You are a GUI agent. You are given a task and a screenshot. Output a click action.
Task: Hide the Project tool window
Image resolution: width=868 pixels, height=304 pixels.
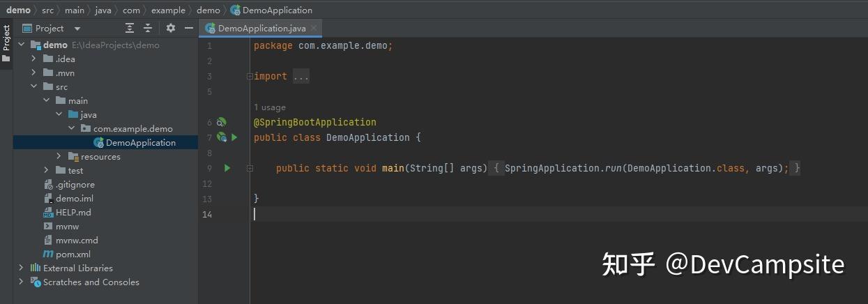coord(189,29)
